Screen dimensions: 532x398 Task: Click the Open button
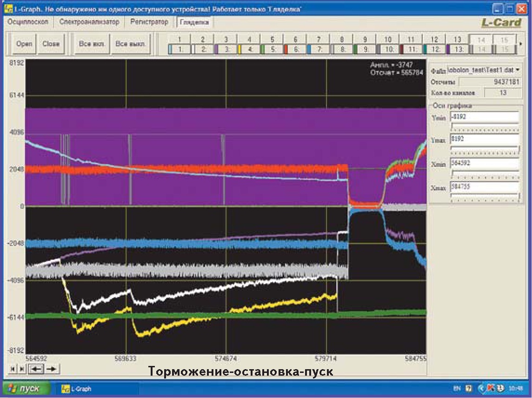[24, 44]
